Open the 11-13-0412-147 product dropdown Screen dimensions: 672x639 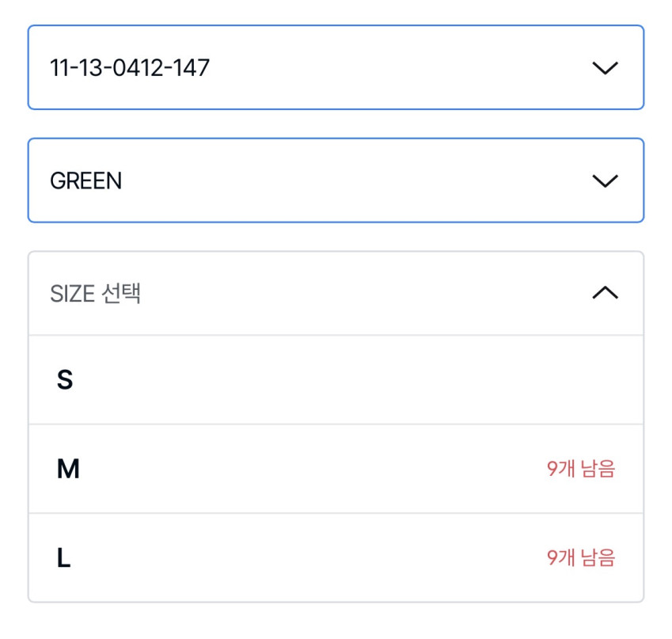tap(336, 68)
